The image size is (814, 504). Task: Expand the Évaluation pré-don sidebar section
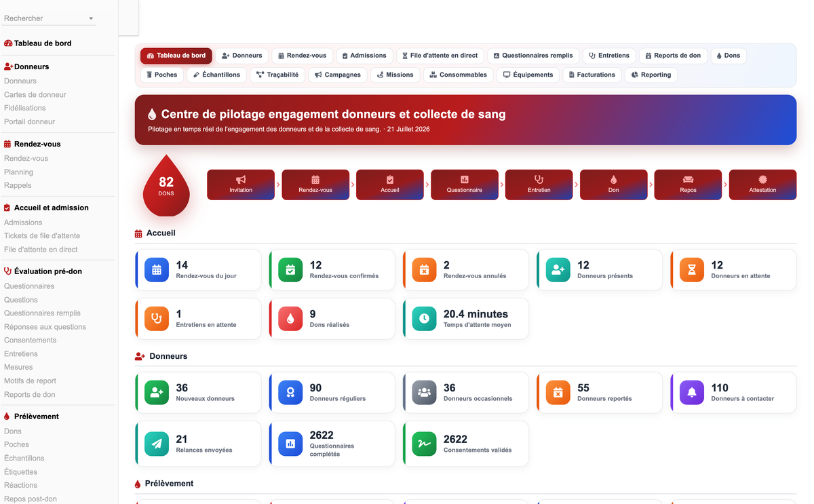(43, 271)
